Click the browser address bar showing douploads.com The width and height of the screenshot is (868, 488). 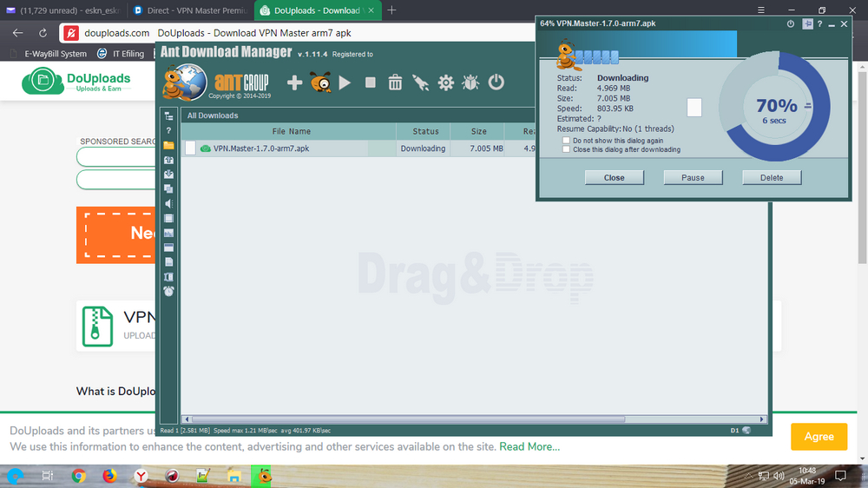click(299, 33)
